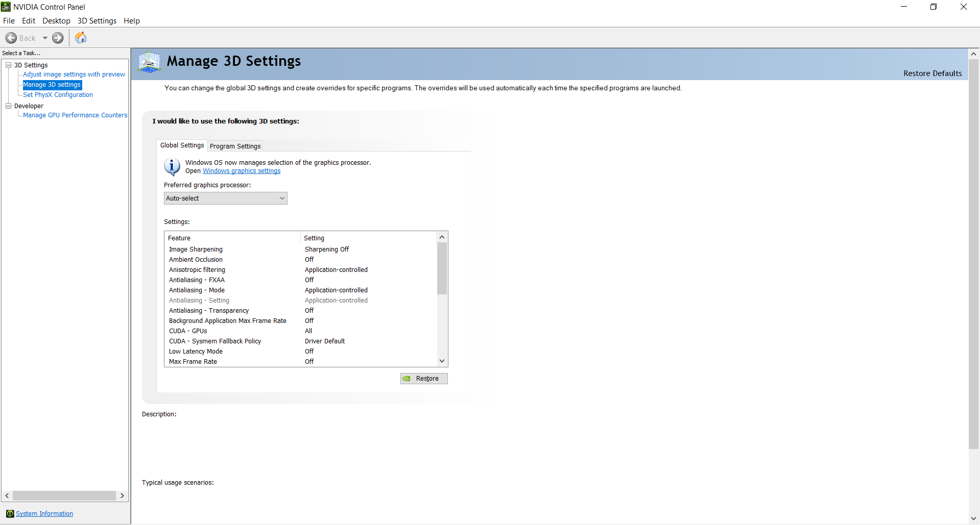Screen dimensions: 980x525
Task: Click the NVIDIA Control Panel title icon
Action: [6, 7]
